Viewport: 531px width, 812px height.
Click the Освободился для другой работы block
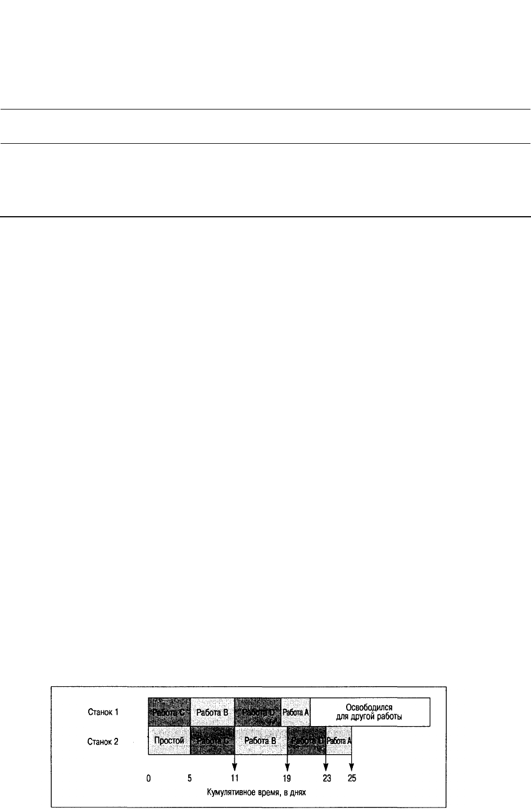tap(370, 712)
